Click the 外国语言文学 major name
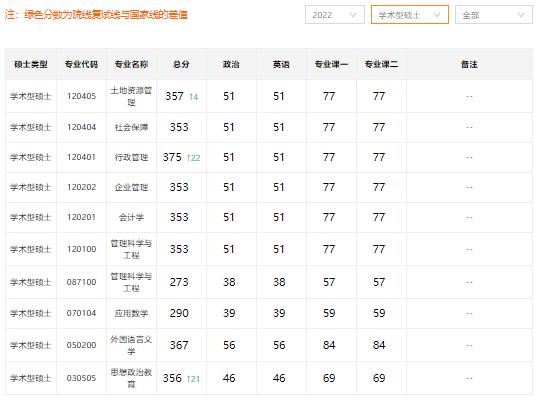This screenshot has width=538, height=402. click(x=131, y=345)
